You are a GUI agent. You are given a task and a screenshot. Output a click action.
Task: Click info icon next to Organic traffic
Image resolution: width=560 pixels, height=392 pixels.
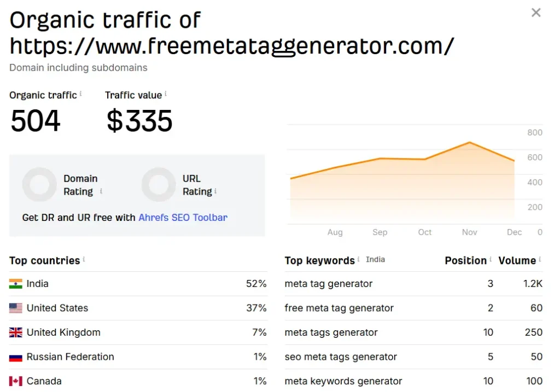pyautogui.click(x=81, y=94)
